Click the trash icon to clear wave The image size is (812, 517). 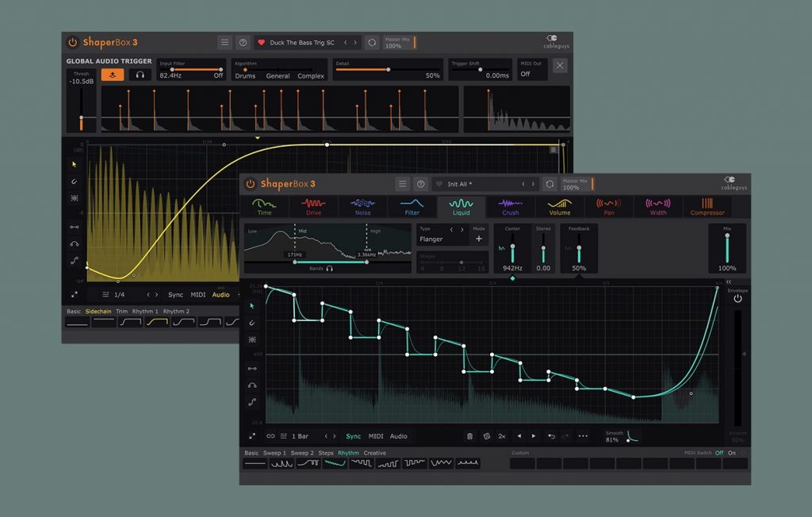tap(469, 436)
